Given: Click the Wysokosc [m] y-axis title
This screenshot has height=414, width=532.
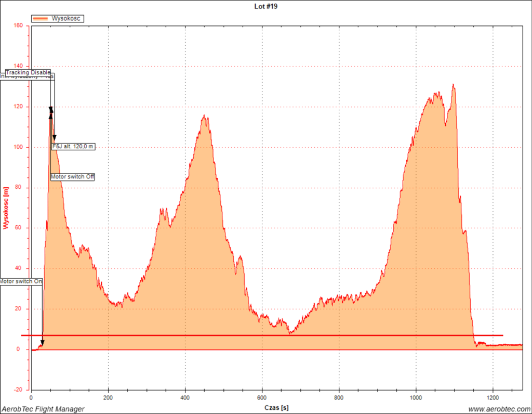Looking at the screenshot, I should coord(6,208).
